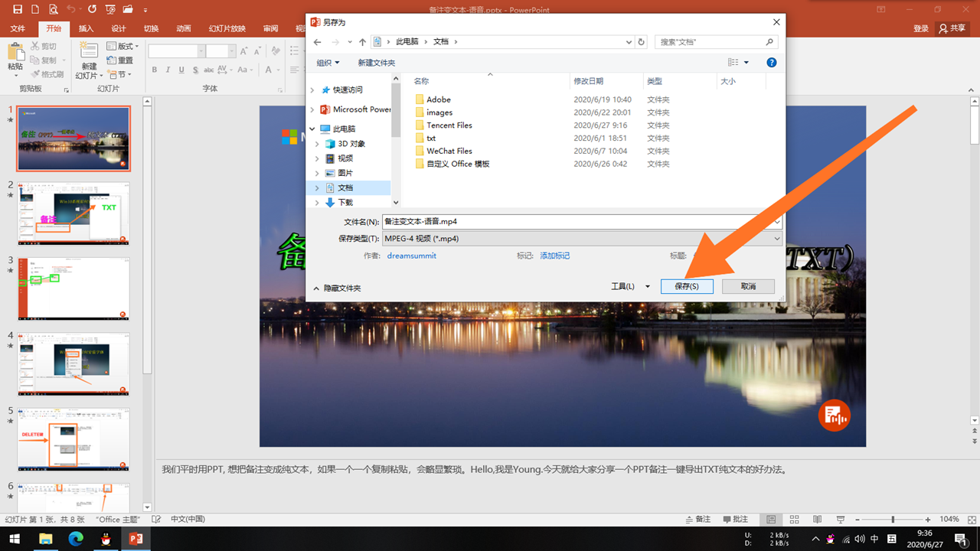The width and height of the screenshot is (980, 551).
Task: Expand Microsoft PowerPoint tree node
Action: [x=312, y=109]
